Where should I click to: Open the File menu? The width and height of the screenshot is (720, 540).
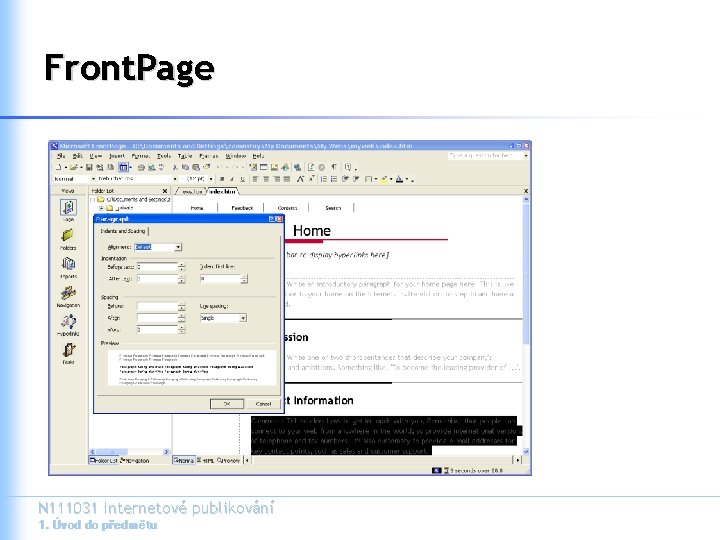(x=61, y=156)
